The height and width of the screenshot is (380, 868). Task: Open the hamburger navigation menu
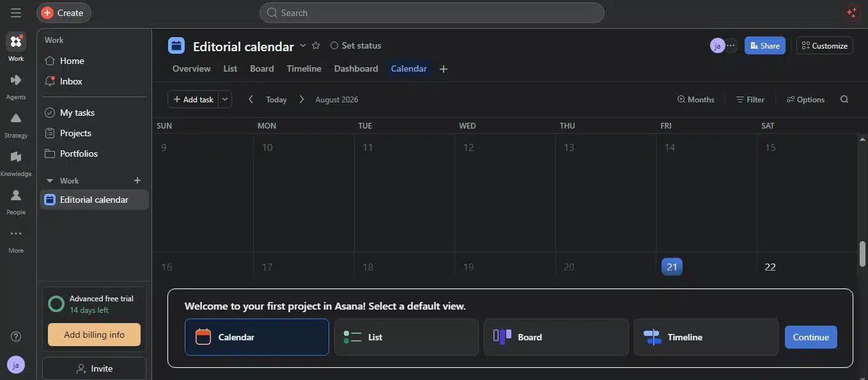point(16,13)
